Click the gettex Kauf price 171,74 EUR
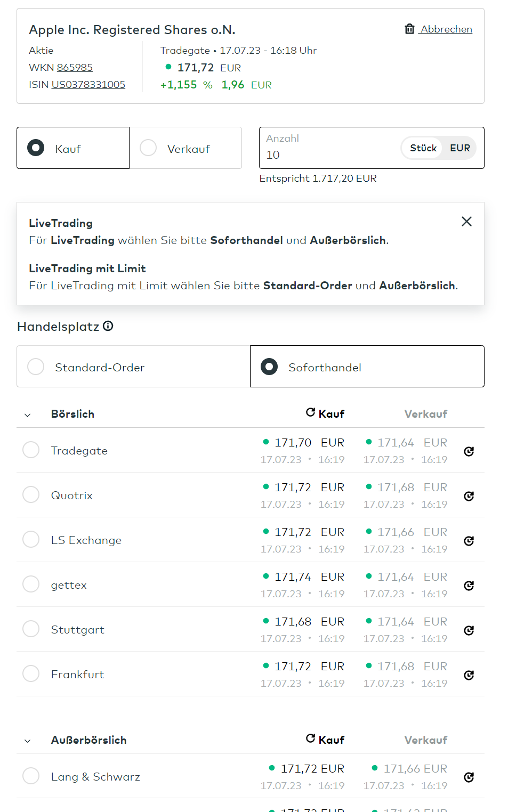Viewport: 508px width, 812px height. click(309, 577)
